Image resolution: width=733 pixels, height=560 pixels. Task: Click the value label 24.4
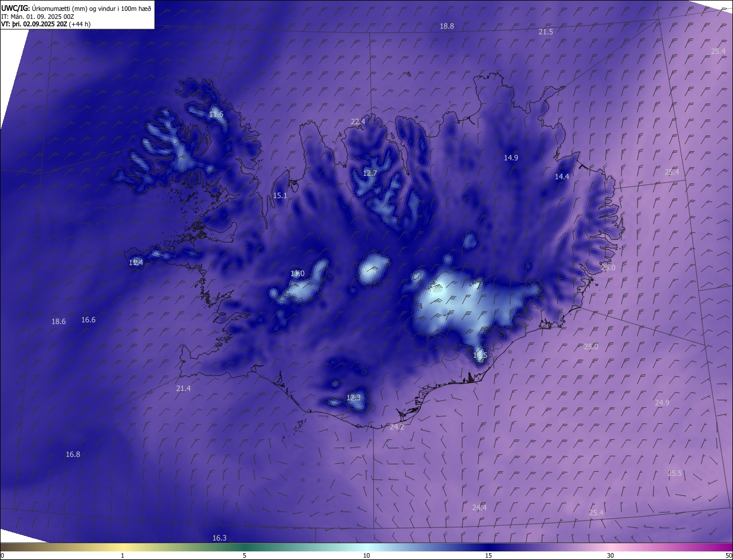click(479, 508)
